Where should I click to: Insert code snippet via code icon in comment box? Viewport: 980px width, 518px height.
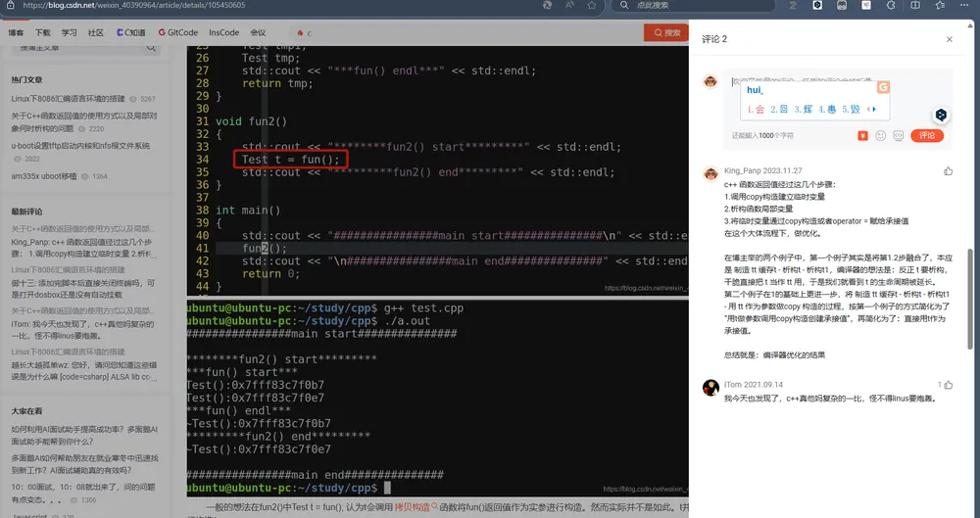[x=898, y=135]
